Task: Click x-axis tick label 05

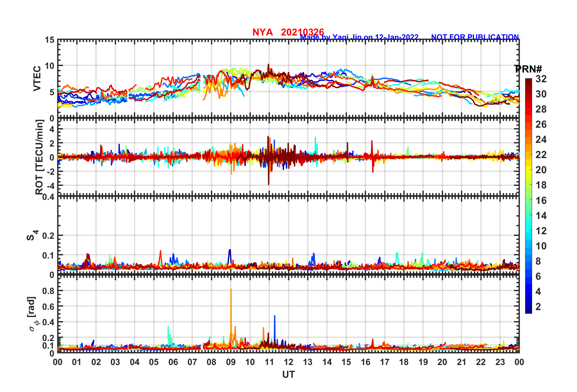Action: coord(154,362)
